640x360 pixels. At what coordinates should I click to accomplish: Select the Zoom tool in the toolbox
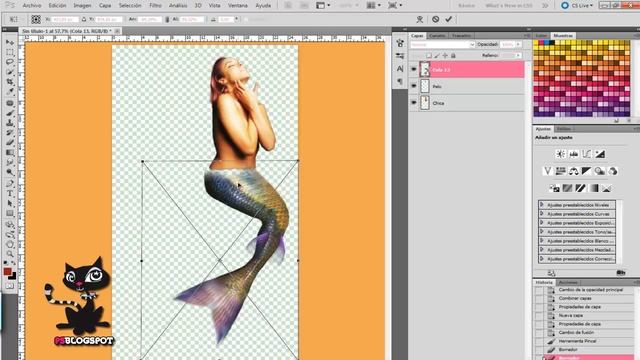[x=10, y=254]
